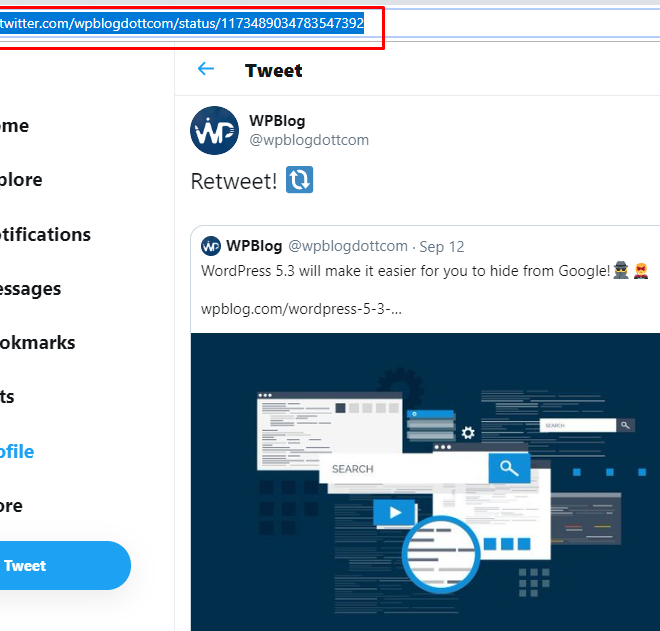Open the Explore sidebar item
Screen dimensions: 660x631
click(21, 180)
